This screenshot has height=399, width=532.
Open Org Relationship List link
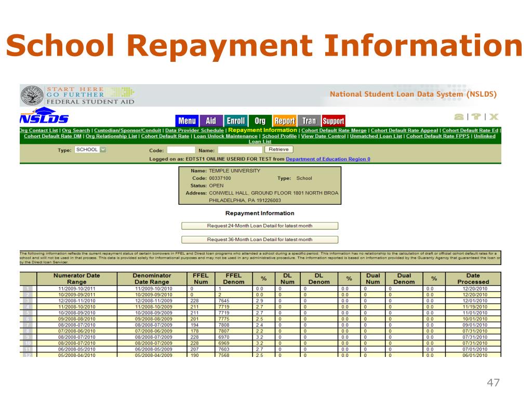coord(111,136)
